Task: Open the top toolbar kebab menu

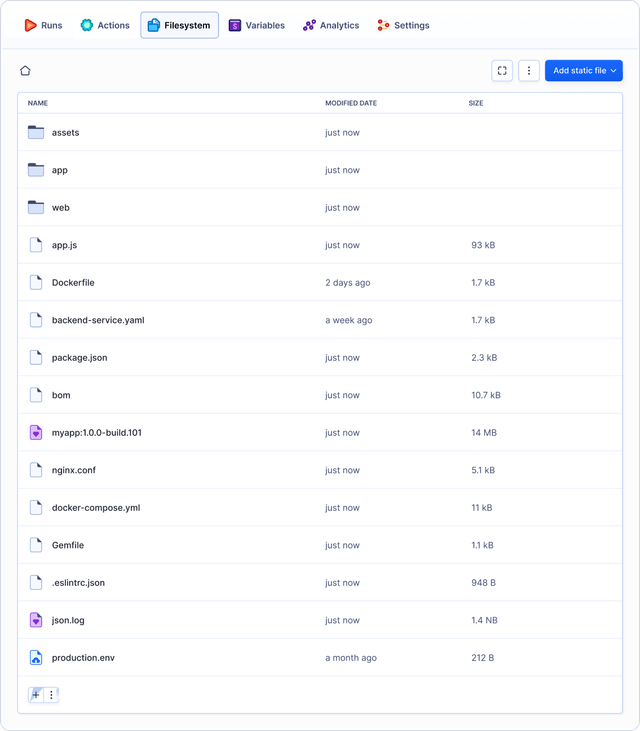Action: click(x=529, y=71)
